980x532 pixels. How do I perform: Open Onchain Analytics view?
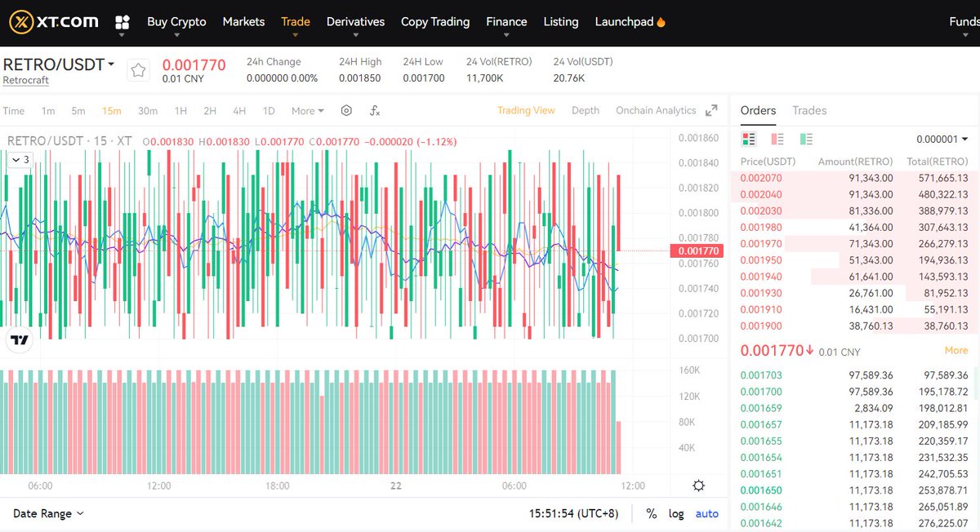[656, 111]
